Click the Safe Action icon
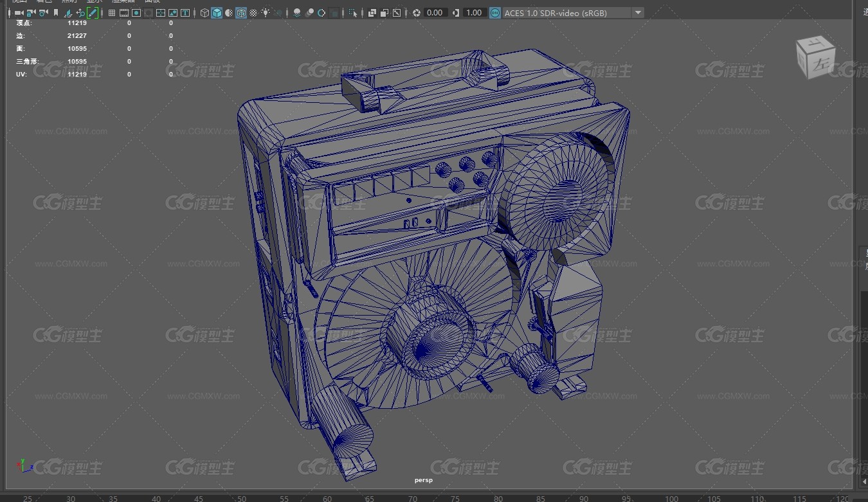Viewport: 868px width, 502px height. coord(173,12)
